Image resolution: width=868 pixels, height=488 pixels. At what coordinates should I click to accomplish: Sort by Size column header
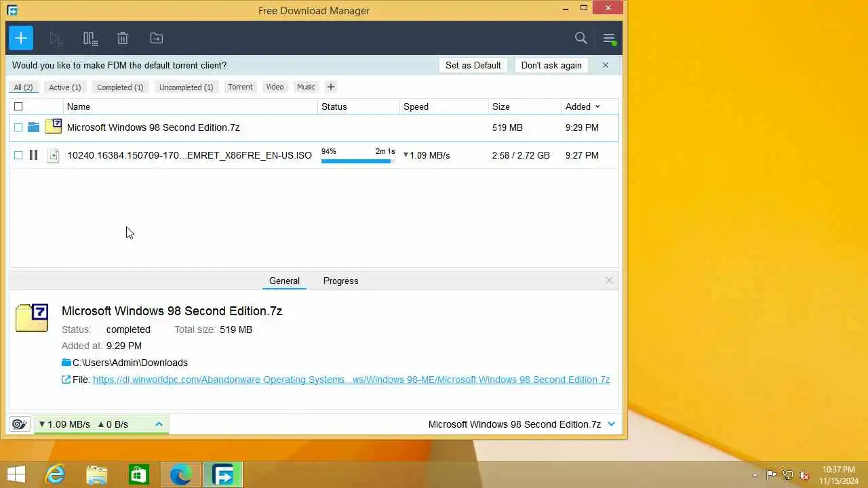501,106
